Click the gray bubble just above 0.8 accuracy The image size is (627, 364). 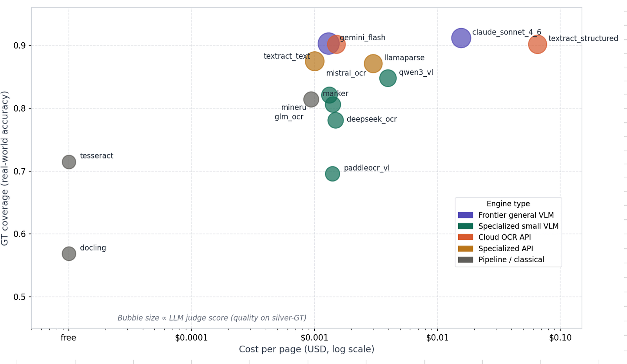[x=311, y=99]
